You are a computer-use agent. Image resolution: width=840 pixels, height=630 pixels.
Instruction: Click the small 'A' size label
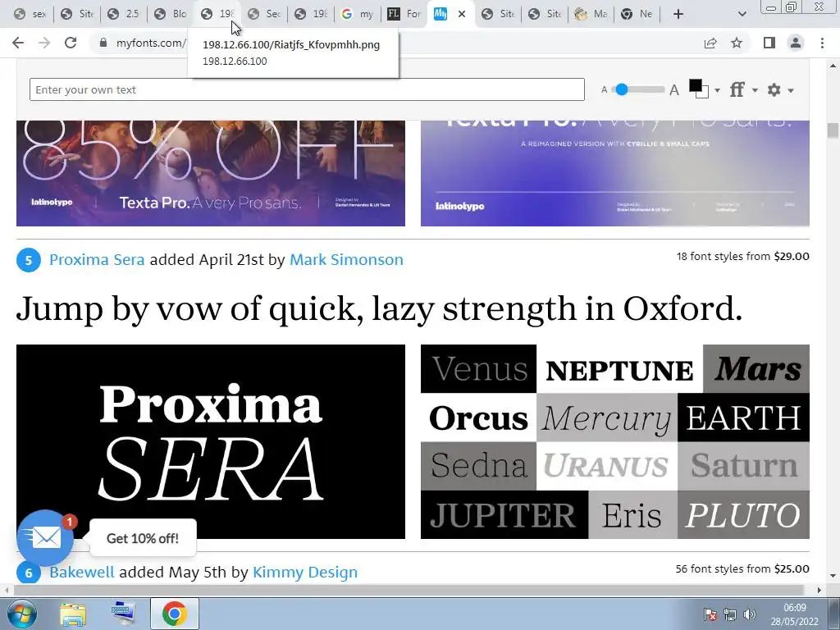(x=605, y=90)
